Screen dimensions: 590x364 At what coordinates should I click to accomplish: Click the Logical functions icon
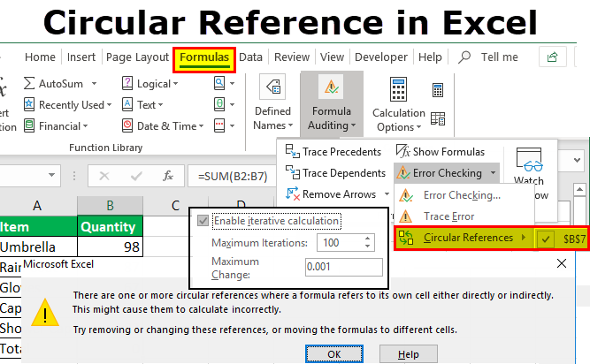[127, 83]
